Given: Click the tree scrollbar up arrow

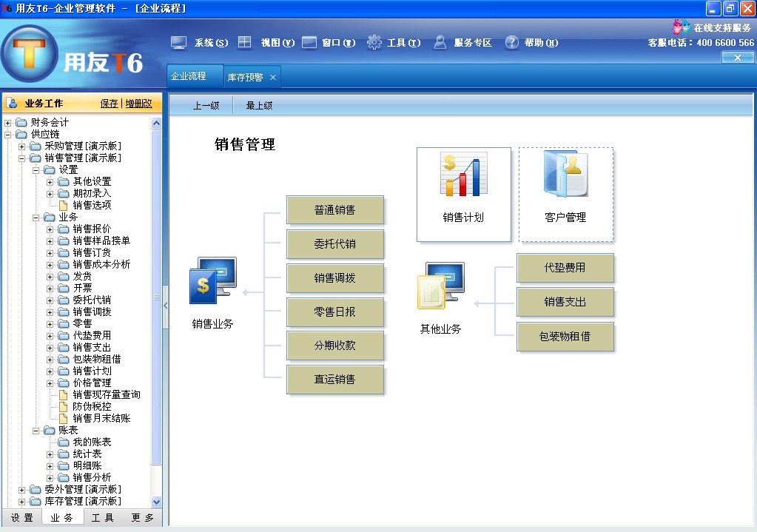Looking at the screenshot, I should (156, 123).
